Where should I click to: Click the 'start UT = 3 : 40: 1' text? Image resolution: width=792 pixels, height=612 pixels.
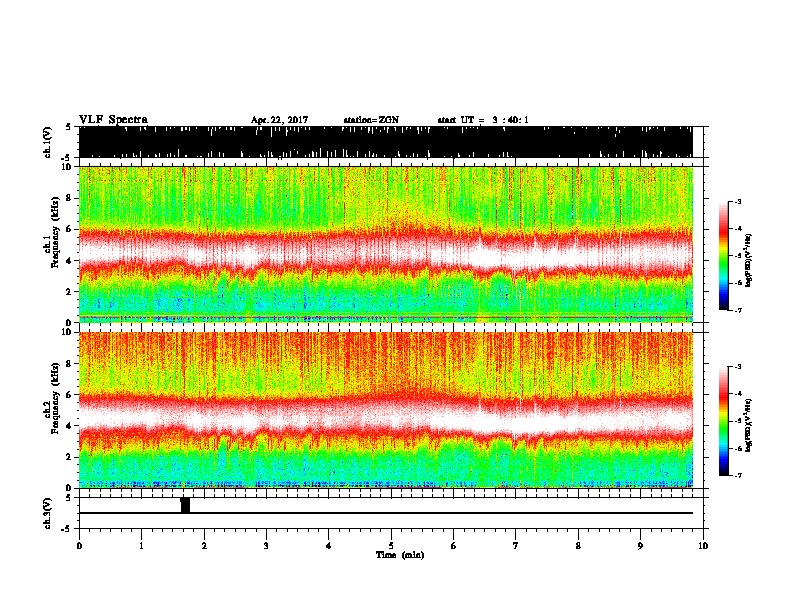click(x=483, y=120)
